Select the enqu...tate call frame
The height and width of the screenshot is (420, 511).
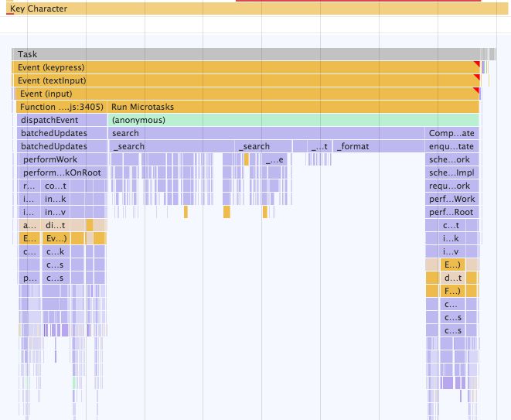(452, 146)
